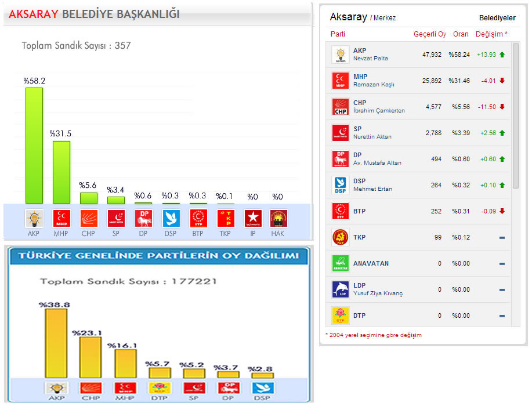Click the LDP dolphin logo in table
This screenshot has height=406, width=532.
pyautogui.click(x=341, y=289)
